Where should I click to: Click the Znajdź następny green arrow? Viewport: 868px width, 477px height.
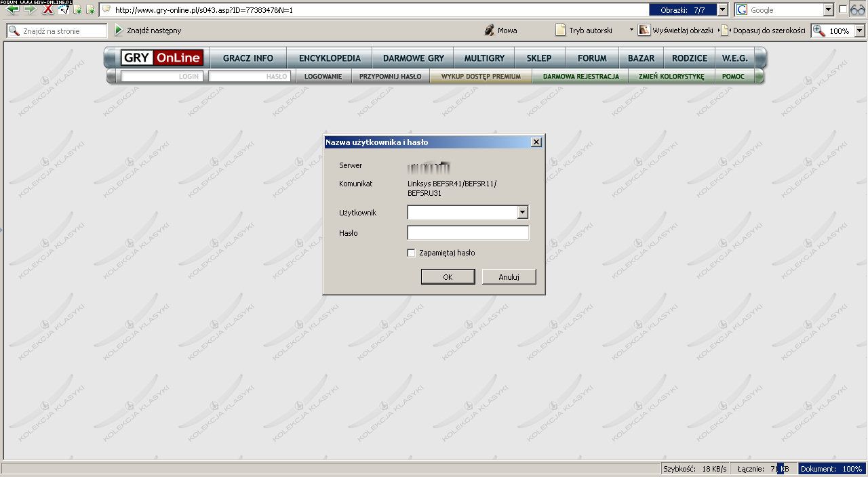[x=119, y=30]
